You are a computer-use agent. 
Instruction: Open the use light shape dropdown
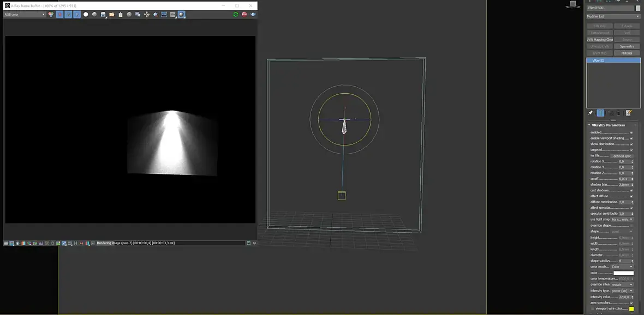click(622, 220)
